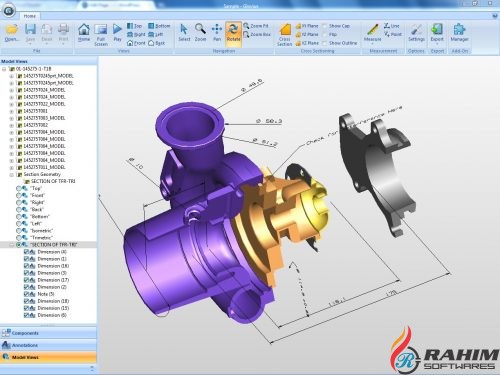Viewport: 500px width, 375px height.
Task: Activate the Zoom magnifier tool
Action: 200,32
